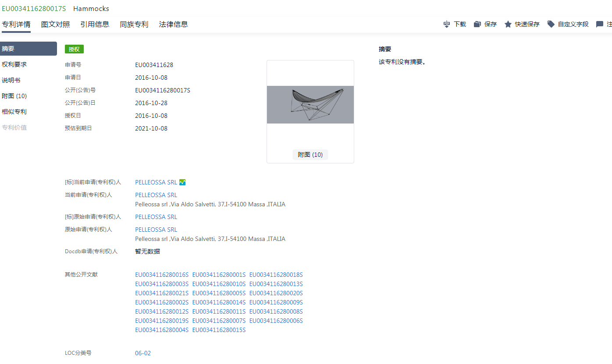Select 相似专利 in the left sidebar
Image resolution: width=612 pixels, height=364 pixels.
(14, 112)
